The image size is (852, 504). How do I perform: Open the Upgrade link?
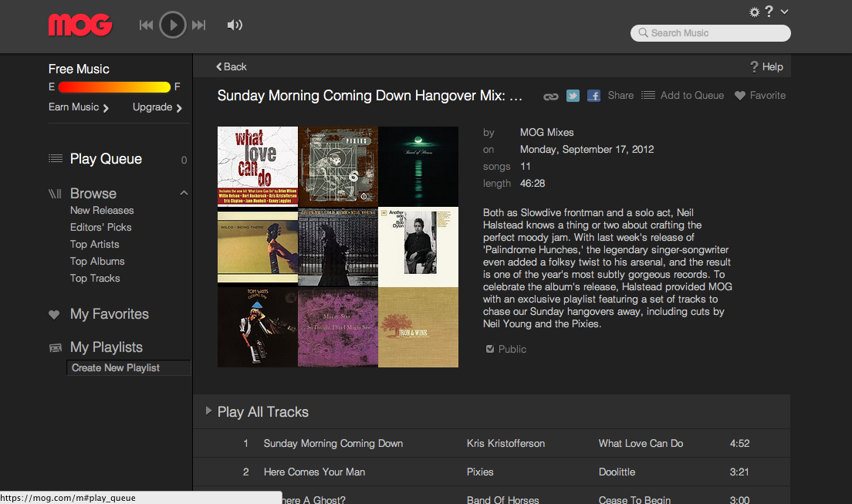(157, 107)
